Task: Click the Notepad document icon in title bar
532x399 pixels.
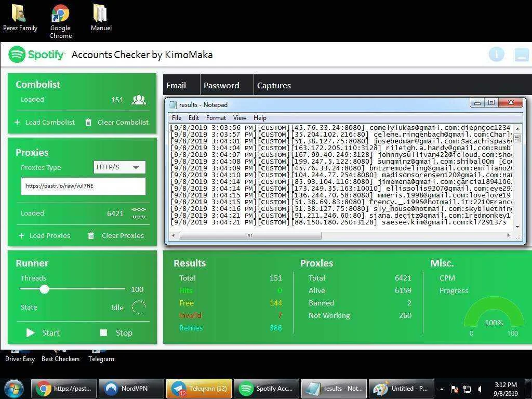Action: pyautogui.click(x=172, y=105)
